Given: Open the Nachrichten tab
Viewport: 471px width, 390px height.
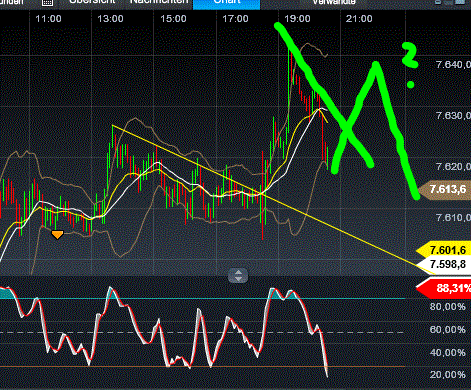Looking at the screenshot, I should (159, 2).
